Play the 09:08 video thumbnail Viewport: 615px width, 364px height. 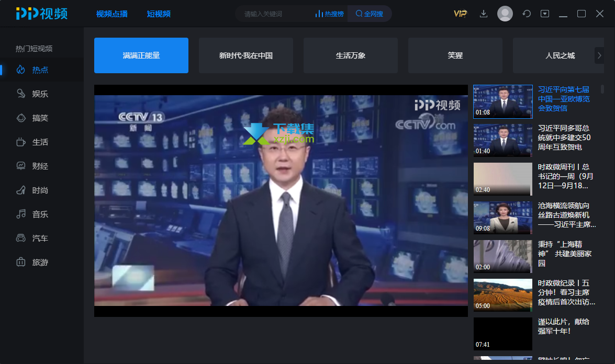coord(503,218)
